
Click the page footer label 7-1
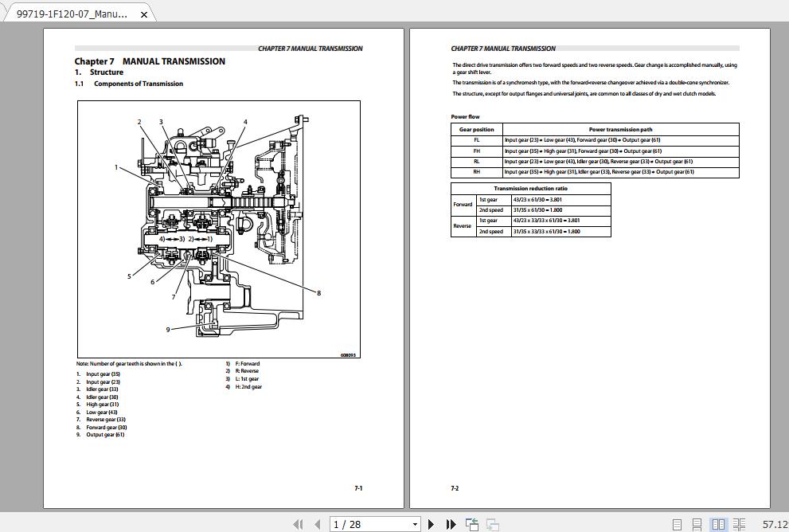click(x=357, y=488)
